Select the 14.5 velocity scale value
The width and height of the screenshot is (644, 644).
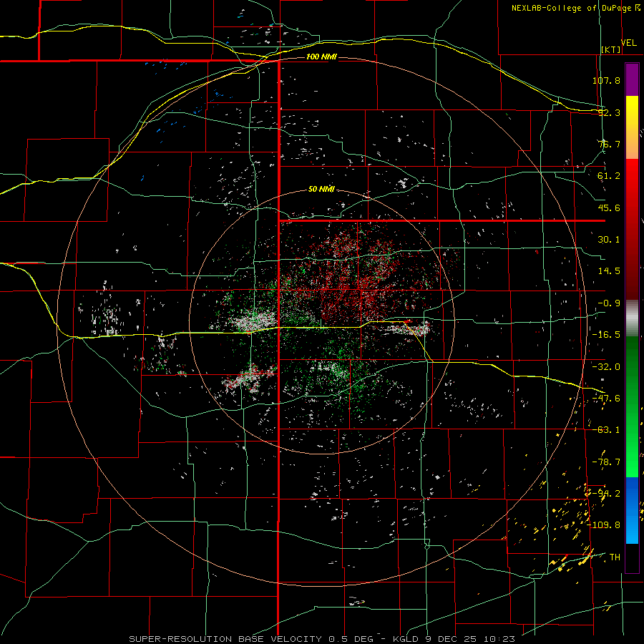tap(609, 271)
